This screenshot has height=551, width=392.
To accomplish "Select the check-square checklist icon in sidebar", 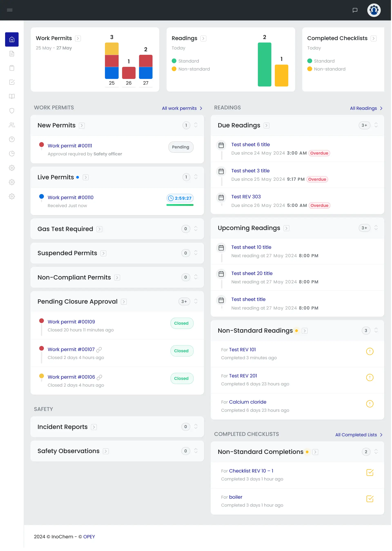I will [x=12, y=82].
